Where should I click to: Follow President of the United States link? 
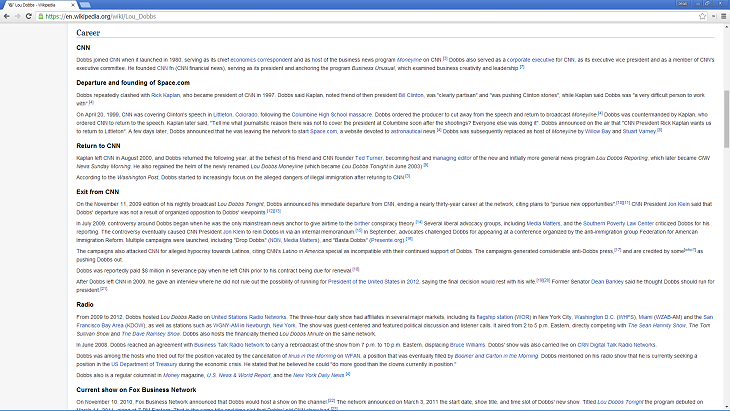[x=364, y=282]
